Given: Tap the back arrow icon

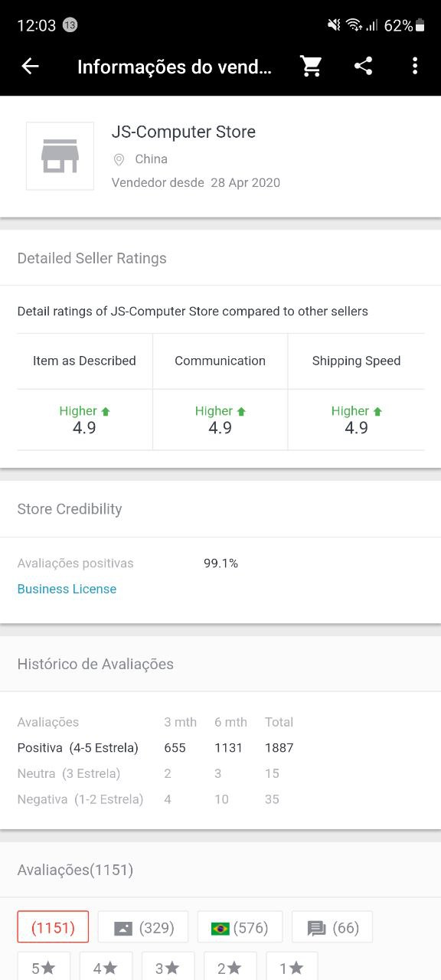Looking at the screenshot, I should (30, 67).
